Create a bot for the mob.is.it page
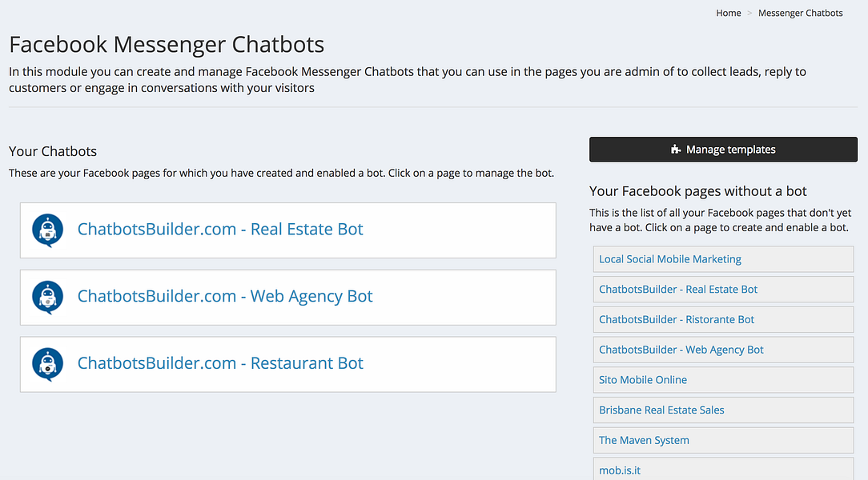The image size is (868, 480). tap(620, 470)
